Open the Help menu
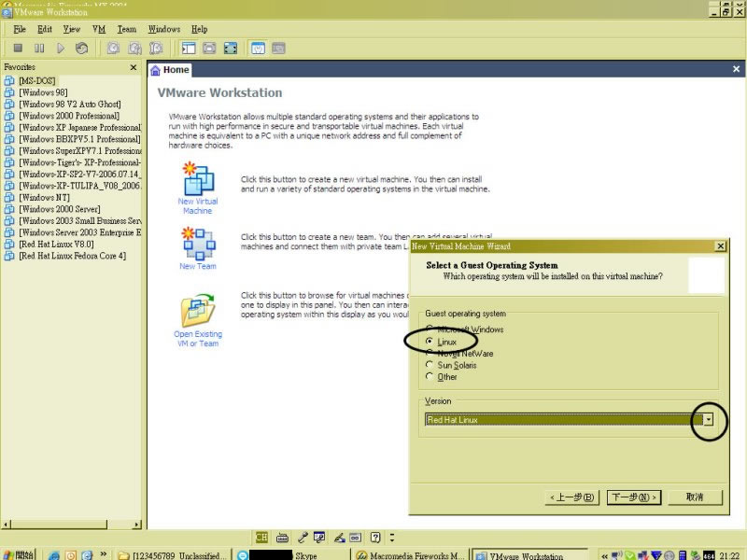747x560 pixels. tap(199, 30)
